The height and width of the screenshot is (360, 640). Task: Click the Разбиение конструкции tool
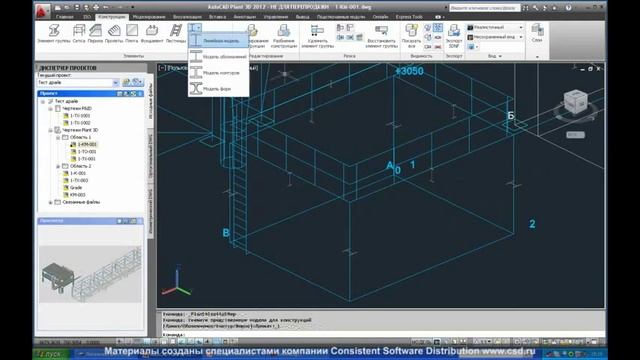(284, 36)
